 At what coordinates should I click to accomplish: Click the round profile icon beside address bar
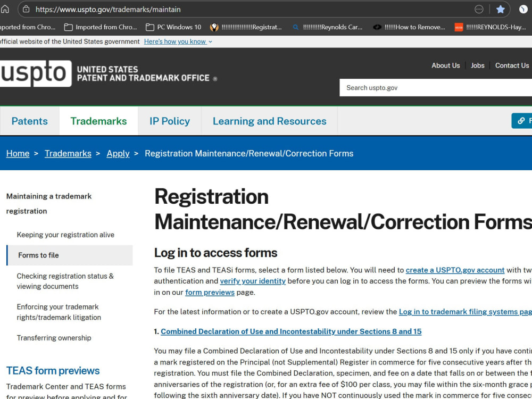523,9
